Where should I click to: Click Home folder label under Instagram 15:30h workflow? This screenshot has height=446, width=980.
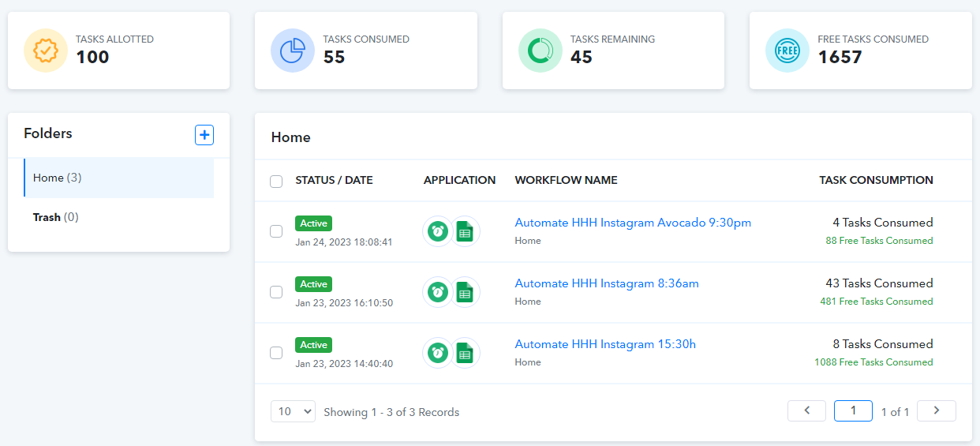coord(528,362)
